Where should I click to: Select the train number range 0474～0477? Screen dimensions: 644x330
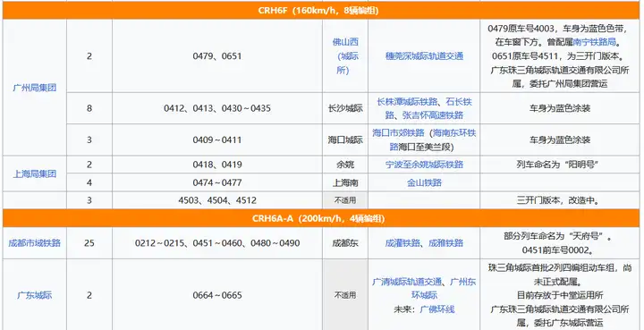(217, 182)
